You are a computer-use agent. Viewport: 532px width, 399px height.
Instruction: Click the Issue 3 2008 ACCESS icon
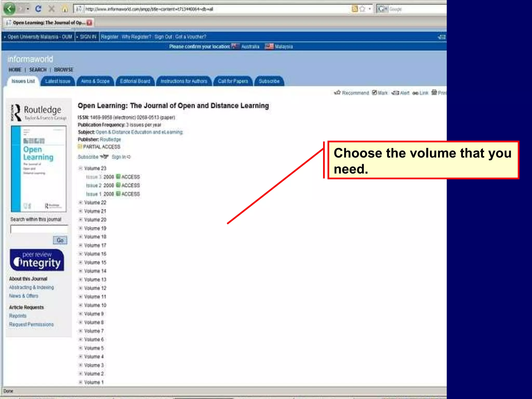(x=118, y=177)
